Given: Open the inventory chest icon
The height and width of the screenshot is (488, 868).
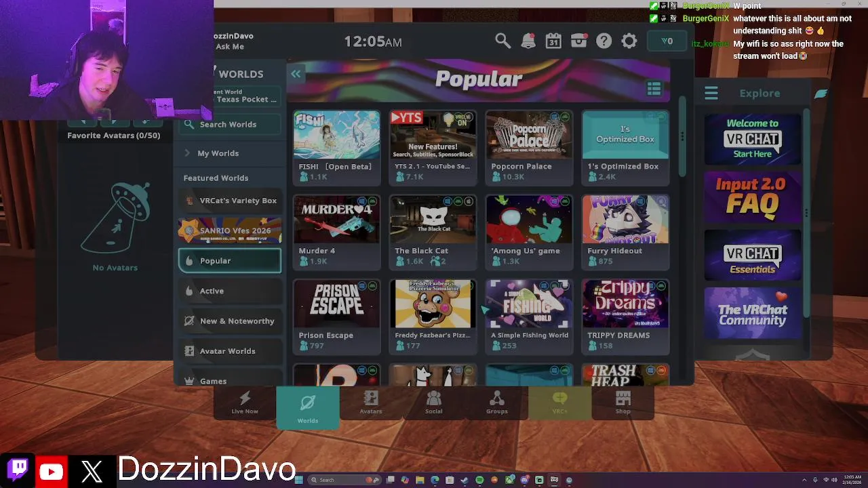Looking at the screenshot, I should (x=578, y=41).
